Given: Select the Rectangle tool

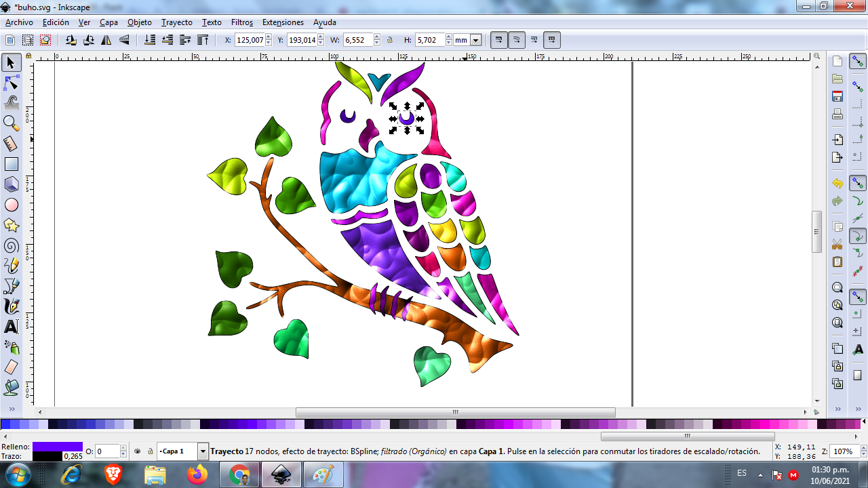Looking at the screenshot, I should point(11,164).
